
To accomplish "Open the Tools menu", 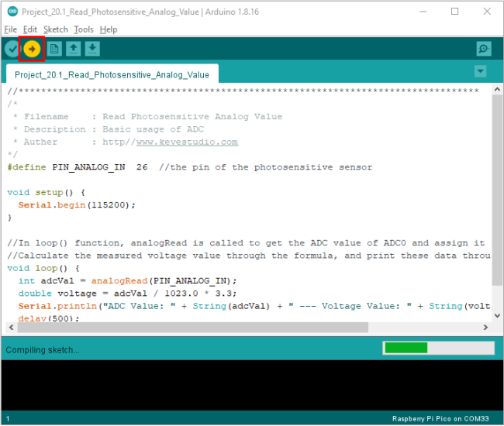I will [x=84, y=29].
